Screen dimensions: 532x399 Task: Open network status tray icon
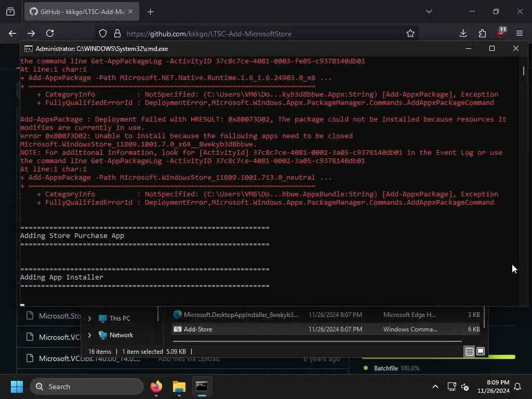point(451,387)
